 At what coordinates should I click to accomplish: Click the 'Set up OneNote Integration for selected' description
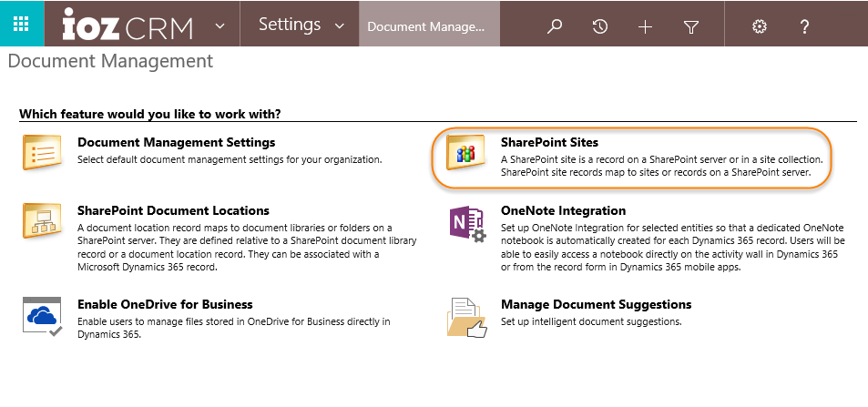coord(672,247)
